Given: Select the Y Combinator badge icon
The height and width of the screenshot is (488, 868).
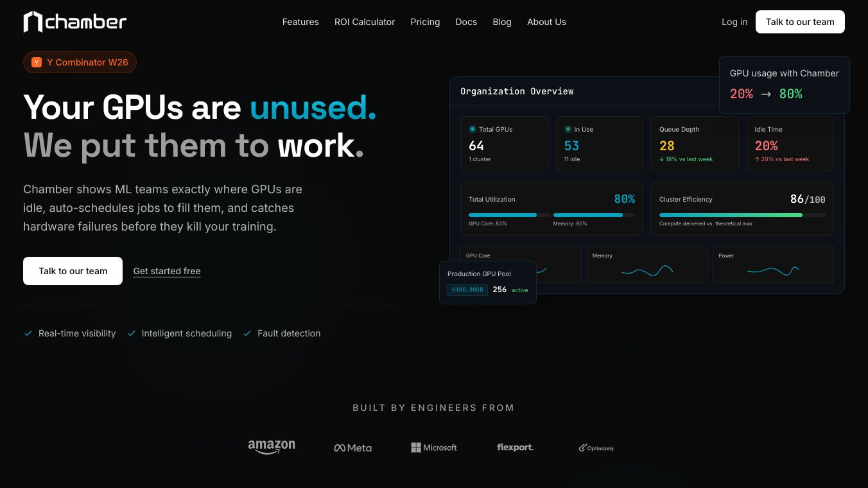Looking at the screenshot, I should pyautogui.click(x=37, y=62).
